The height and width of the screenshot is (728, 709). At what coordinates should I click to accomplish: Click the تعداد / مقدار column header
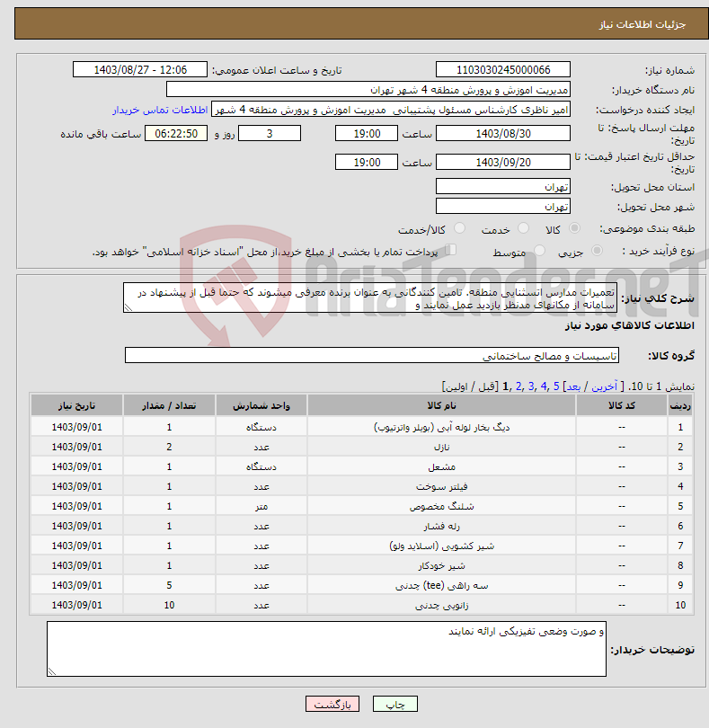click(169, 405)
